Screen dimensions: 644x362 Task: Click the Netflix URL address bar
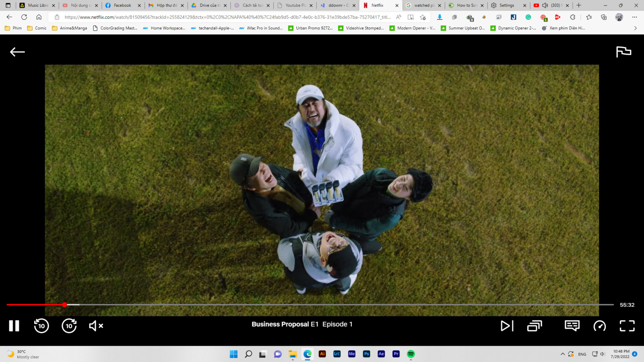(x=227, y=17)
